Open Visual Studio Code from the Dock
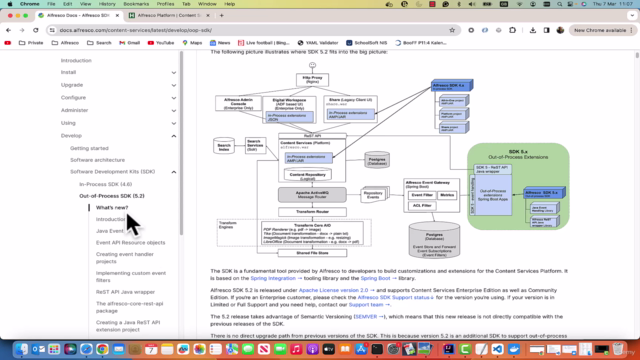640x360 pixels. pyautogui.click(x=497, y=349)
